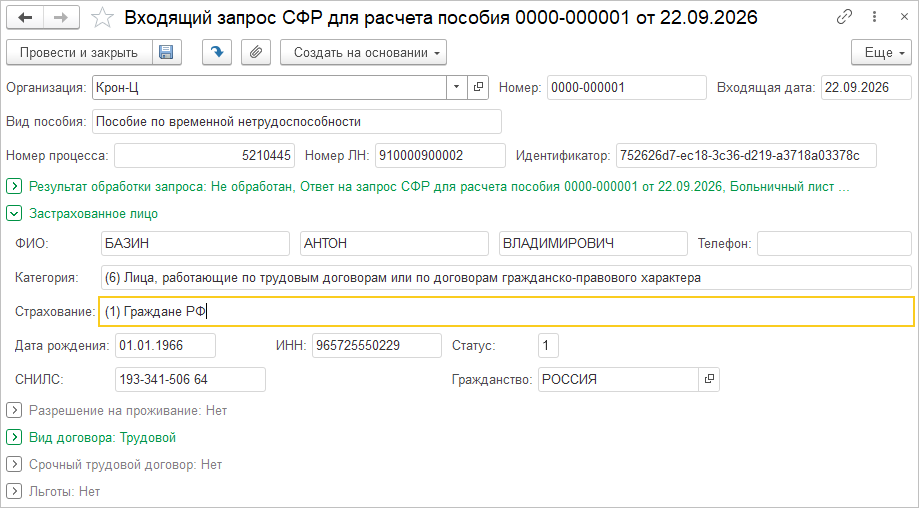Click the Входящая дата: label
Screen dimensions: 919x508
766,87
